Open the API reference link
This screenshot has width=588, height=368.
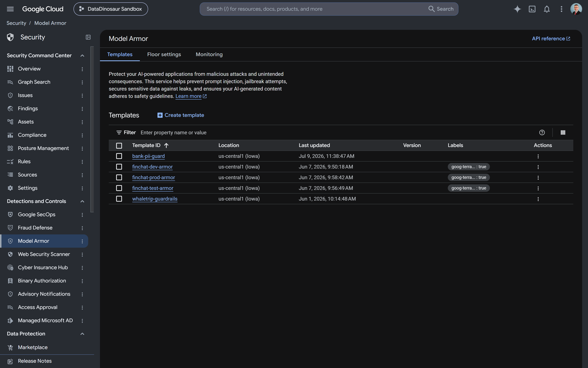click(551, 39)
